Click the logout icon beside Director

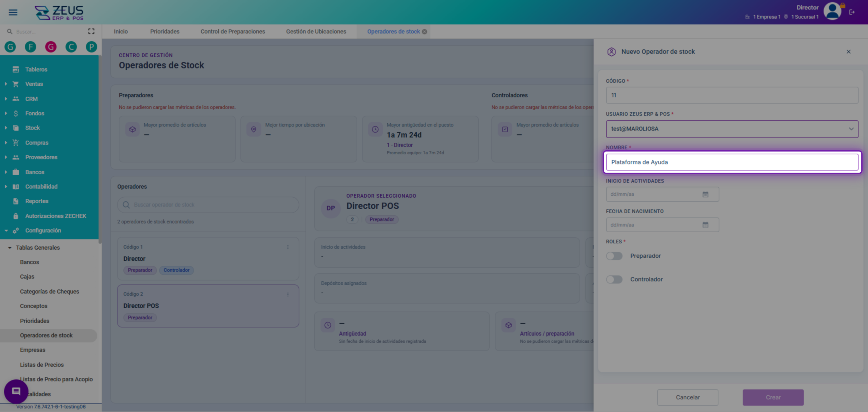852,12
